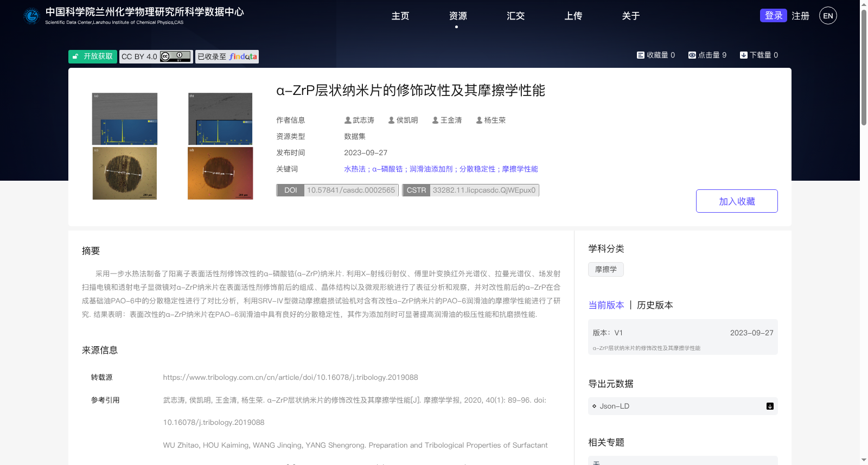Open bottom-left wear scar thumbnail
Viewport: 868px width, 465px height.
coord(125,173)
